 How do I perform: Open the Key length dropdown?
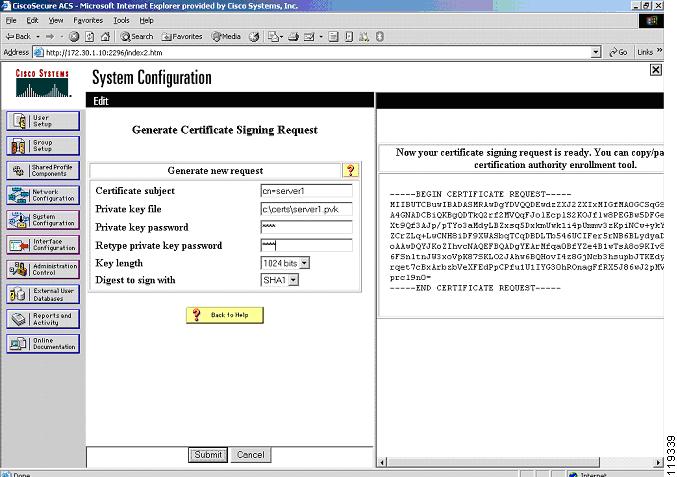pyautogui.click(x=305, y=263)
